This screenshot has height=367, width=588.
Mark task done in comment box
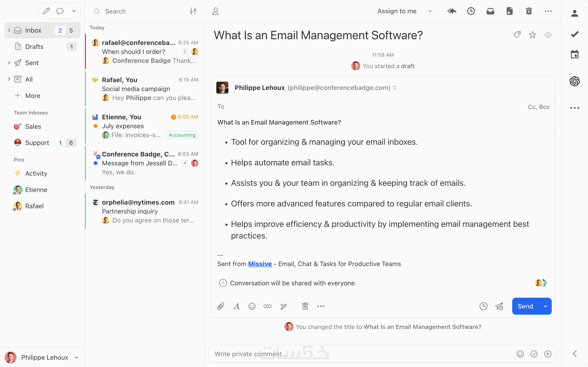point(534,354)
